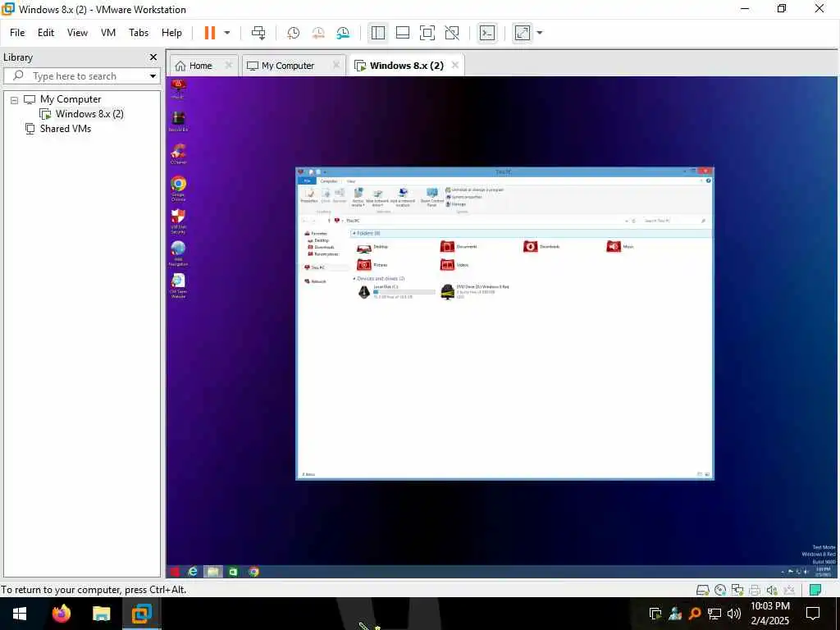Image resolution: width=840 pixels, height=630 pixels.
Task: Click the Send Ctrl+Alt+Del toolbar icon
Action: [258, 33]
